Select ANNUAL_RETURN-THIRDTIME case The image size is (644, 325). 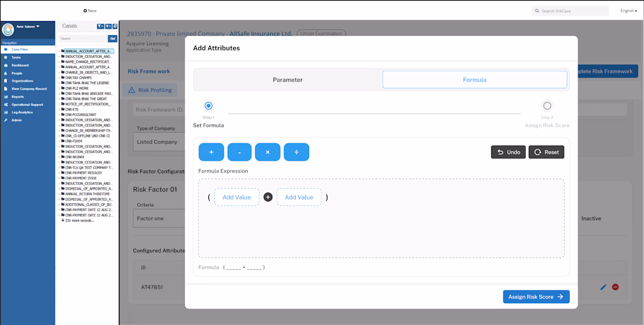87,194
